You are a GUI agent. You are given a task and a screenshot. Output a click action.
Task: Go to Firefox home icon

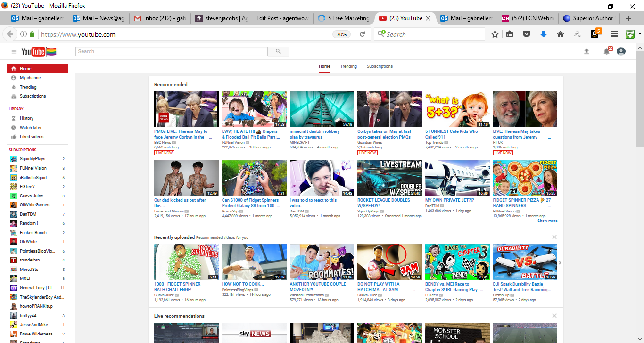tap(561, 34)
